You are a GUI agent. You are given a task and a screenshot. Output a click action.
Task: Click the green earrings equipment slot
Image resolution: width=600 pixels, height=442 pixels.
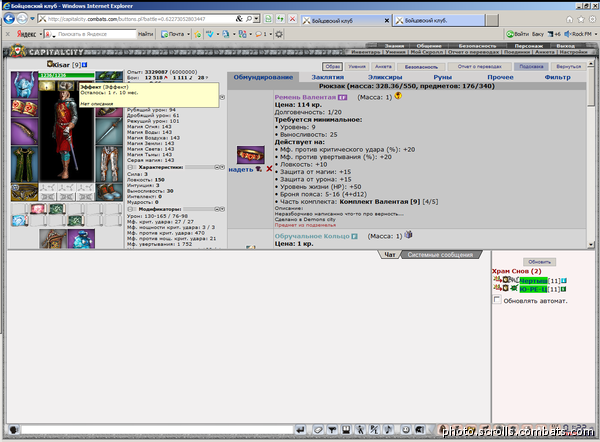click(x=109, y=75)
